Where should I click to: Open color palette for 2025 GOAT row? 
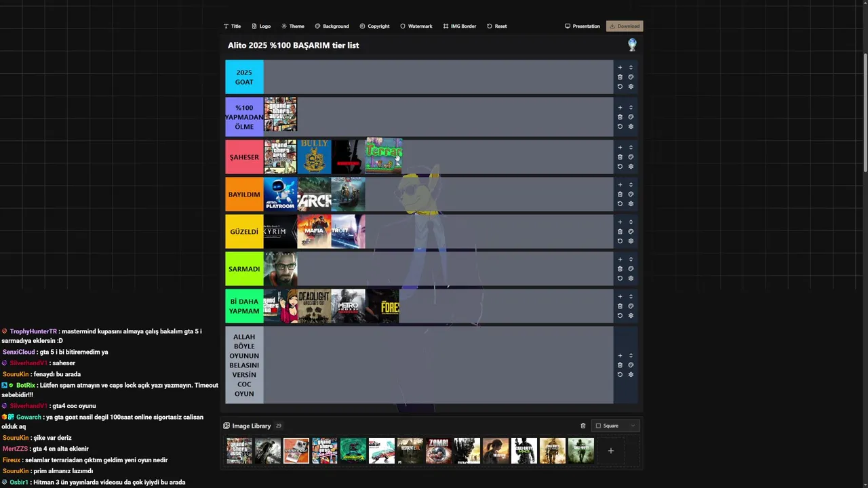(631, 77)
